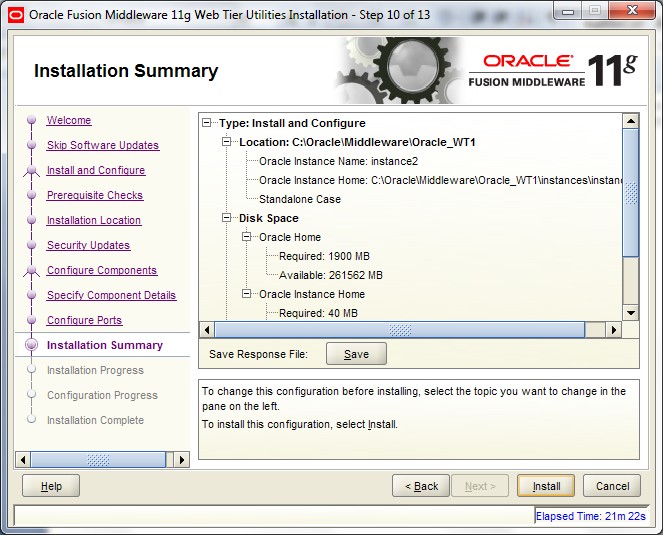This screenshot has height=535, width=663.
Task: Select the current Installation Summary step
Action: point(105,345)
